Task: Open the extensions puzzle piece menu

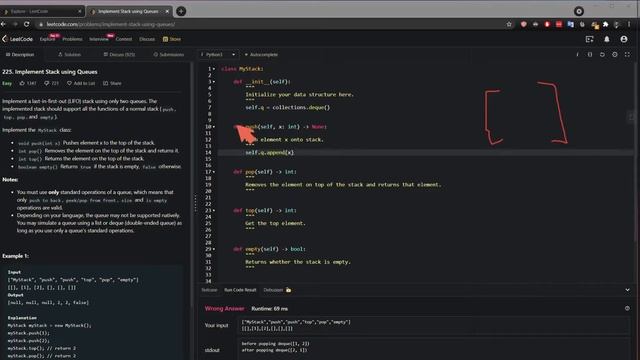Action: [x=606, y=24]
